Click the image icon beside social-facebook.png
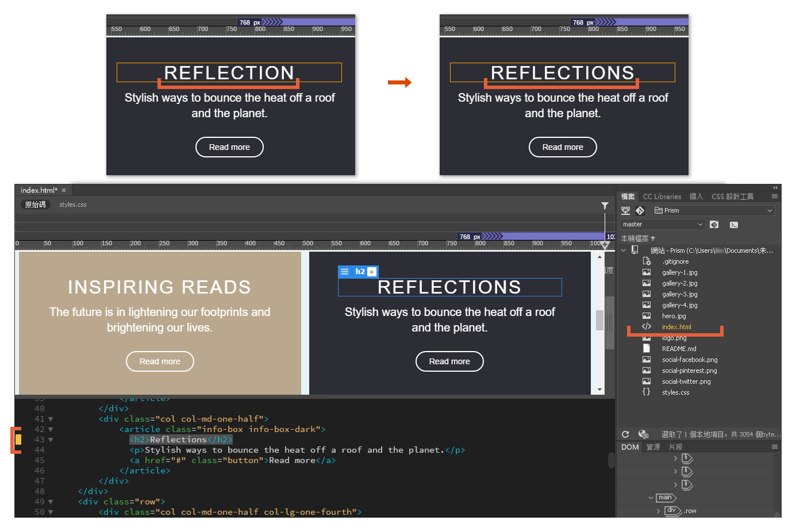Viewport: 796px width, 532px height. 647,360
